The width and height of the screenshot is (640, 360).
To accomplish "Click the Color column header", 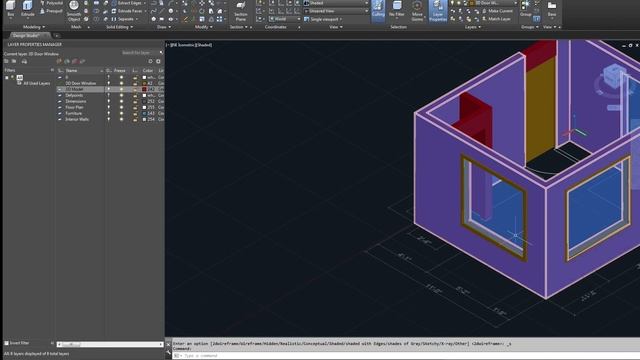I will (148, 71).
